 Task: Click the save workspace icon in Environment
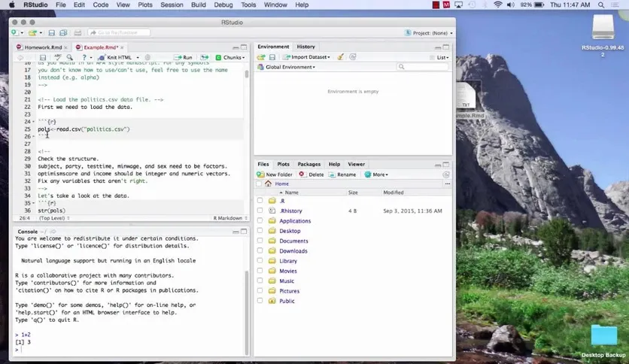[272, 57]
